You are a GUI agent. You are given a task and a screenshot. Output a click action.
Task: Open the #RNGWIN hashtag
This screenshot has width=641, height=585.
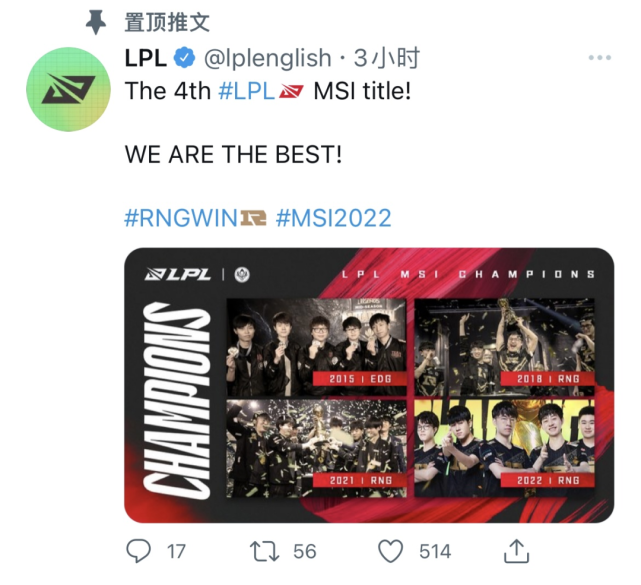pos(181,217)
